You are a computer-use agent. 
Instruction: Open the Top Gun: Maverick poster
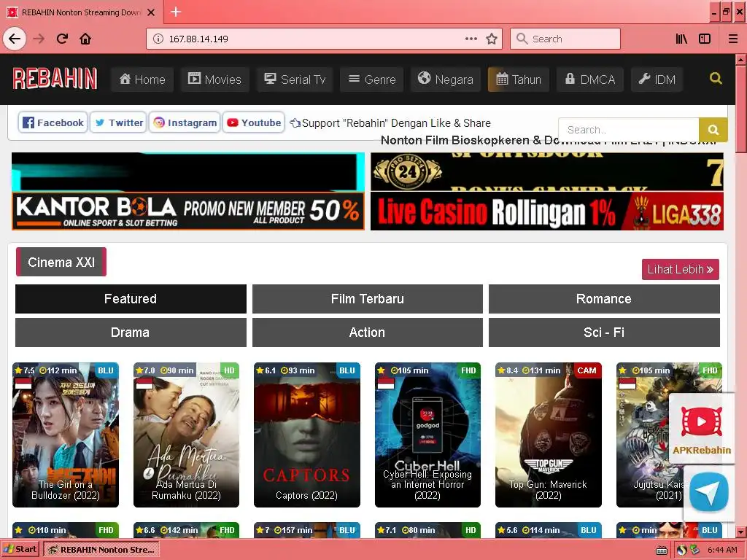point(549,435)
